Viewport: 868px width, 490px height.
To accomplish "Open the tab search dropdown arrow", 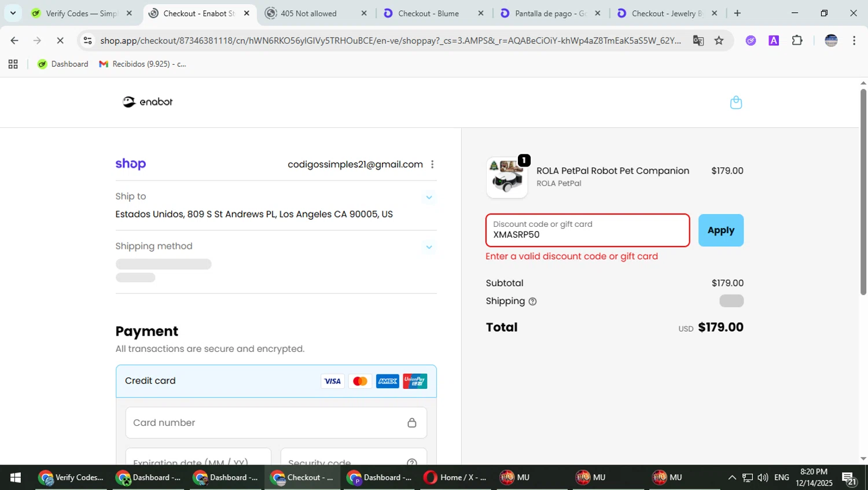I will tap(13, 13).
